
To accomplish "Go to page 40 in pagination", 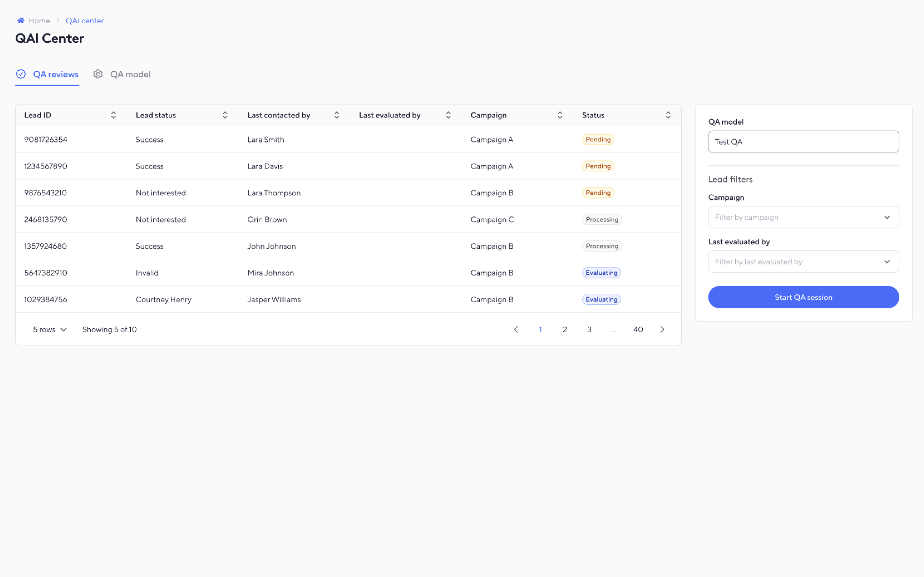I will pos(638,329).
